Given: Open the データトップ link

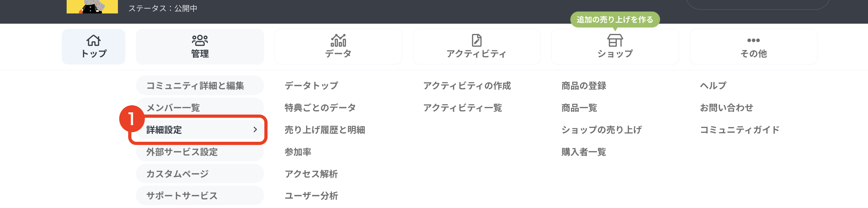Looking at the screenshot, I should tap(311, 85).
